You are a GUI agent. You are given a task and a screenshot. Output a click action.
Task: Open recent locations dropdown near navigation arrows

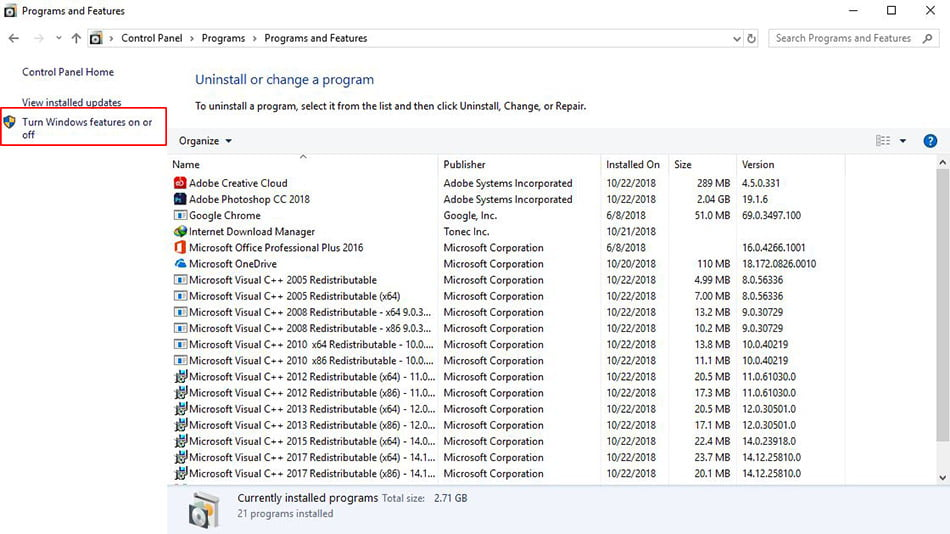58,38
